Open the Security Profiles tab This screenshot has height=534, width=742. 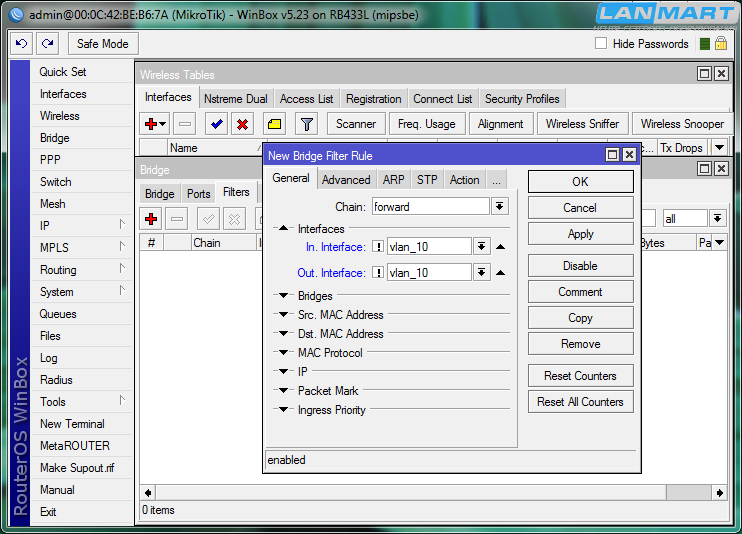tap(522, 98)
